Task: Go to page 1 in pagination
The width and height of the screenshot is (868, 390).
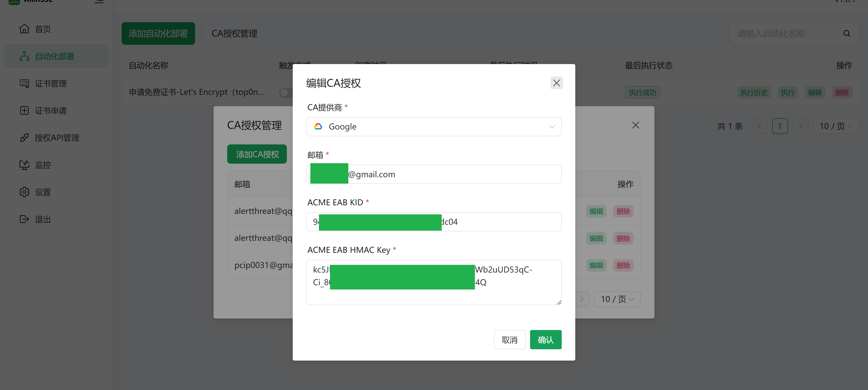Action: tap(779, 126)
